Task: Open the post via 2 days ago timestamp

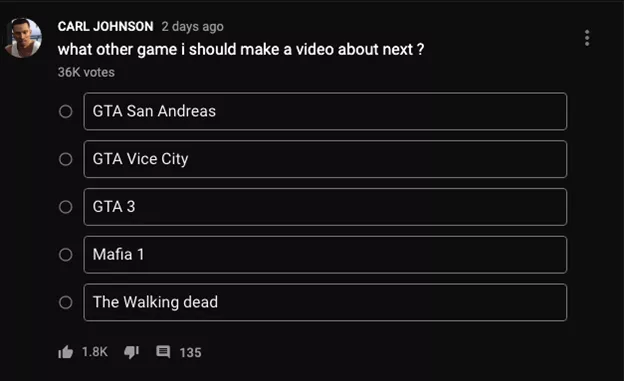Action: point(193,27)
